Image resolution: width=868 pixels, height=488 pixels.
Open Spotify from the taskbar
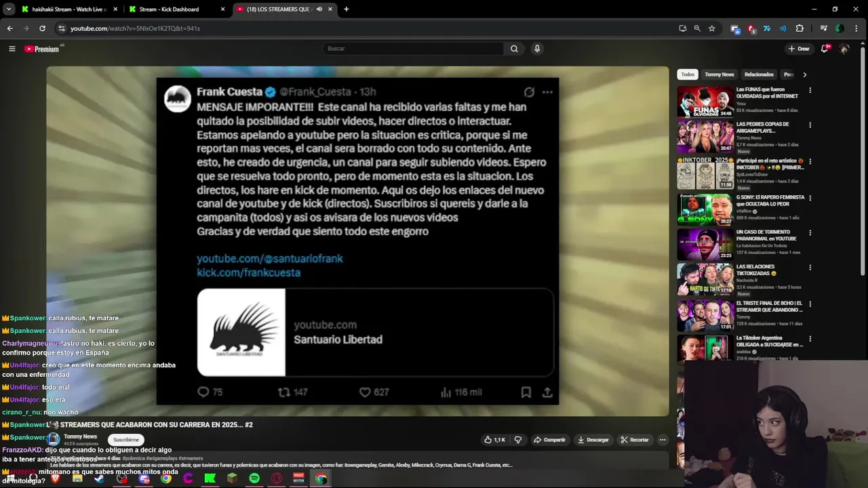click(x=254, y=479)
